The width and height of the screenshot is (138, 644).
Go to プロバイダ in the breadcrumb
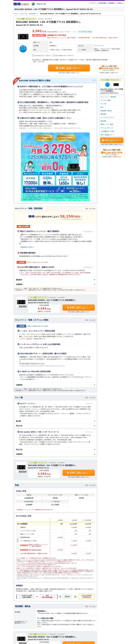coord(24,14)
